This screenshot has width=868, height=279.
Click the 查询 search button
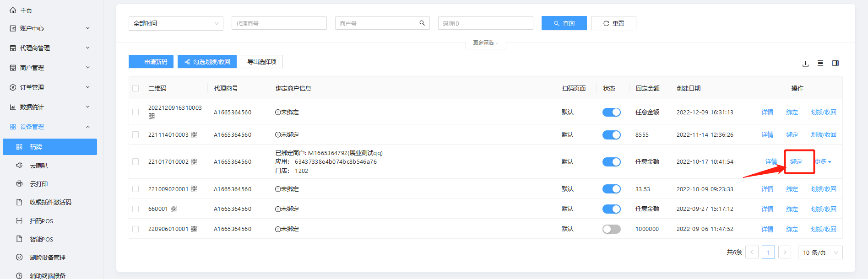tap(564, 23)
